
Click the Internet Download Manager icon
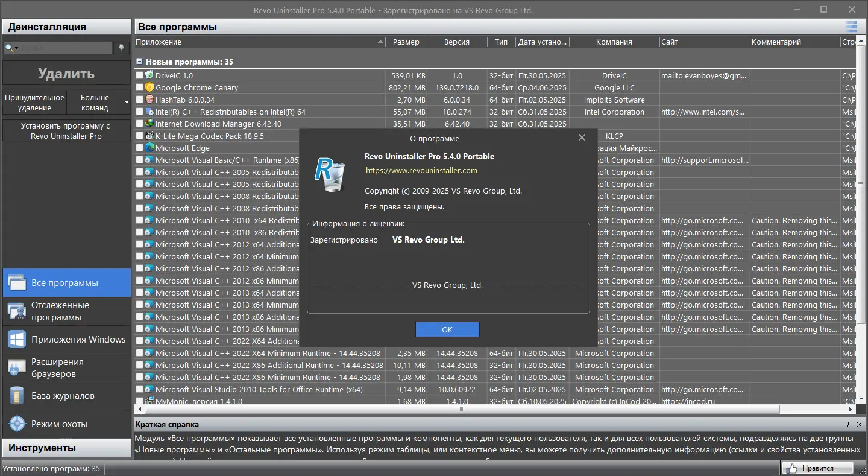149,124
